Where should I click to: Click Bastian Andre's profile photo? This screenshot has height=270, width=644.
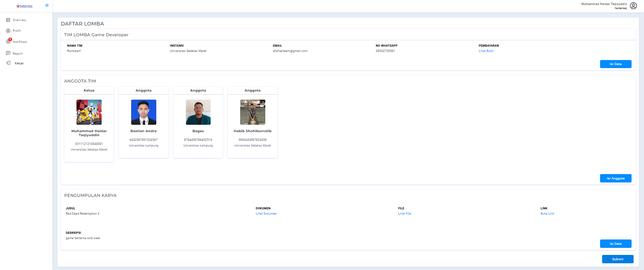[x=144, y=112]
